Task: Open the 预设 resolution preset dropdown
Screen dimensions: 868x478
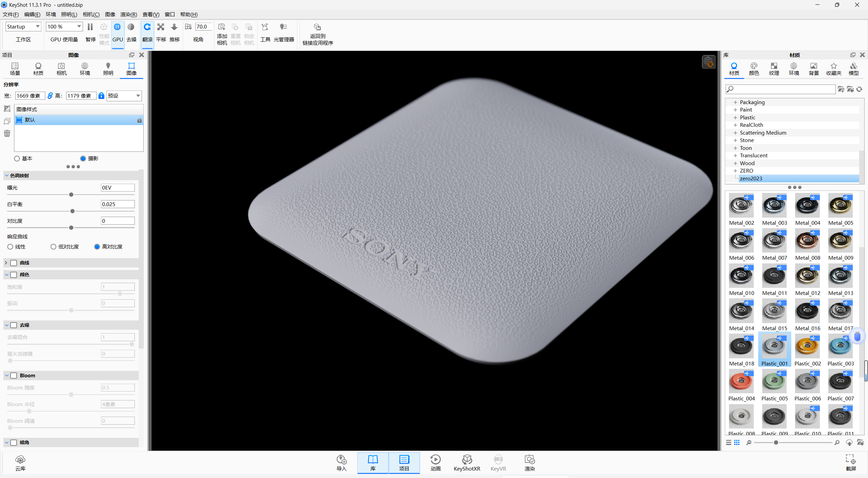Action: point(123,96)
